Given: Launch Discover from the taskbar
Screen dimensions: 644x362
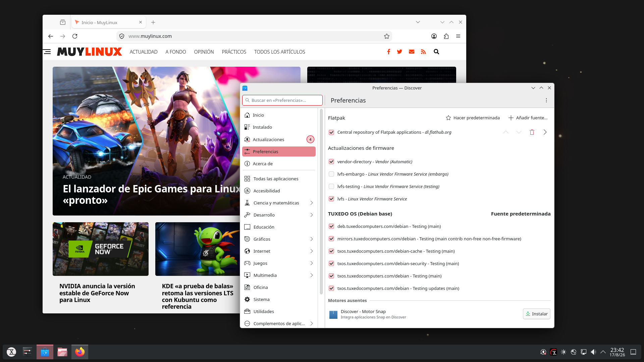Looking at the screenshot, I should [x=45, y=352].
